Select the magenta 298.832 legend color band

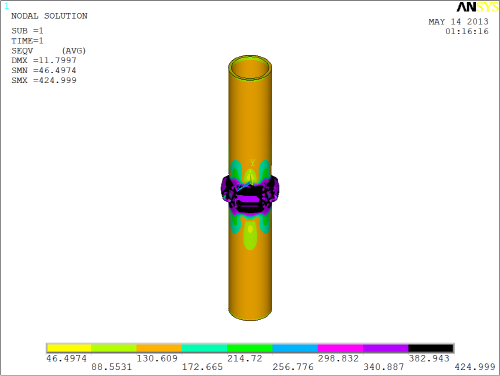pyautogui.click(x=341, y=348)
